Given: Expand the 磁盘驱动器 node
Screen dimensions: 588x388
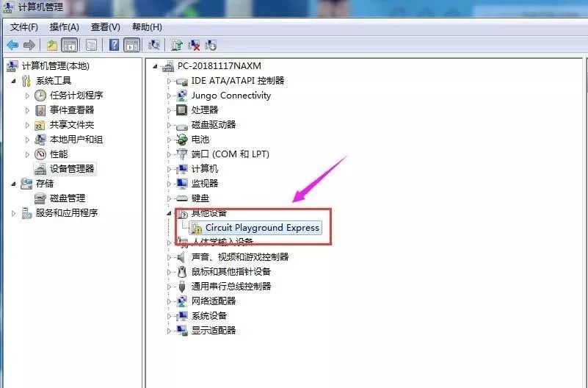Looking at the screenshot, I should 169,125.
